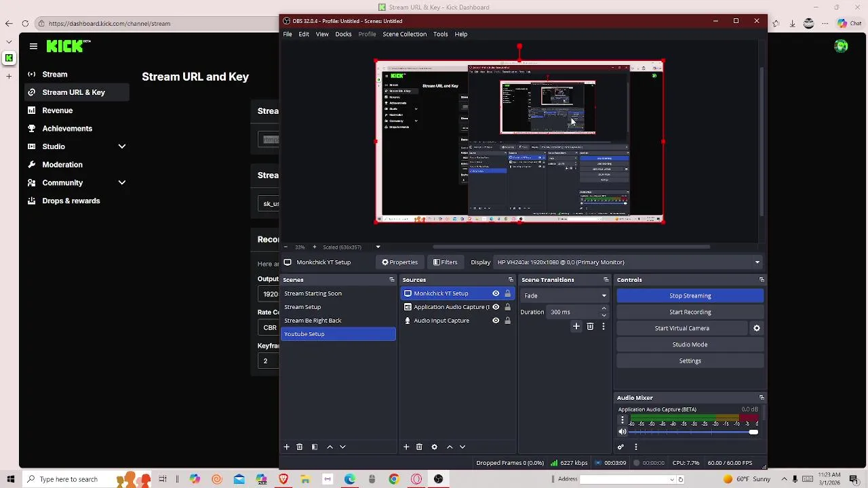
Task: Toggle lock on Application Audio Capture source
Action: [507, 307]
